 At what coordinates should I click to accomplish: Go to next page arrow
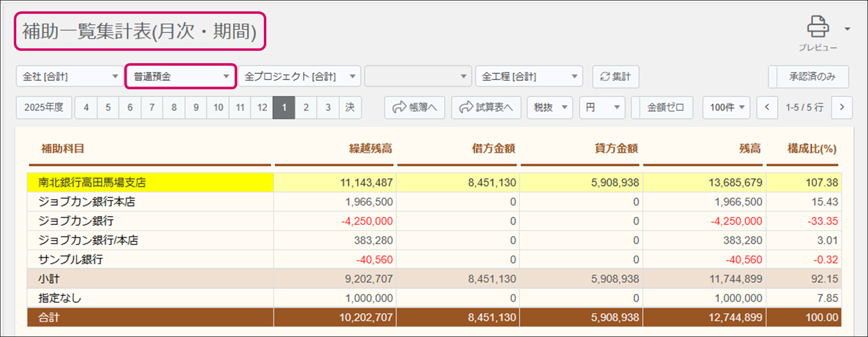[841, 108]
